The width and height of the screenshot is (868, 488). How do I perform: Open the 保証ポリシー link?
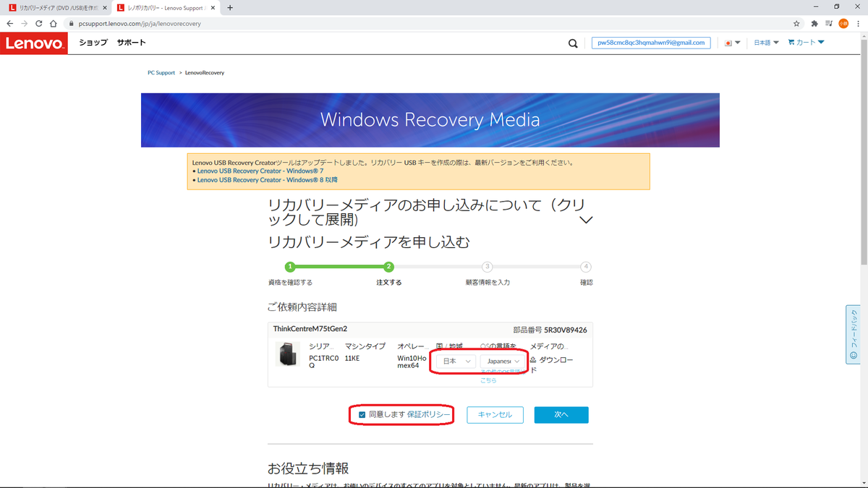tap(428, 415)
